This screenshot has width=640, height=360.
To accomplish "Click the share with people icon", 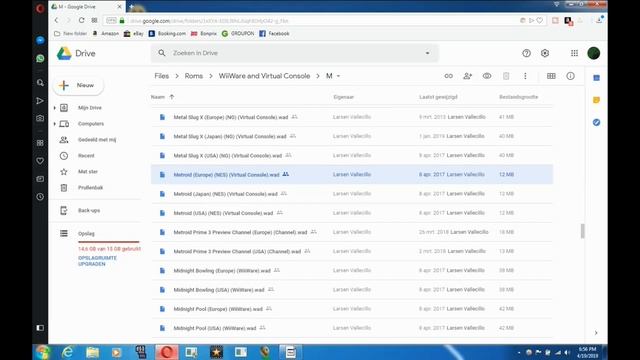I will pos(468,76).
